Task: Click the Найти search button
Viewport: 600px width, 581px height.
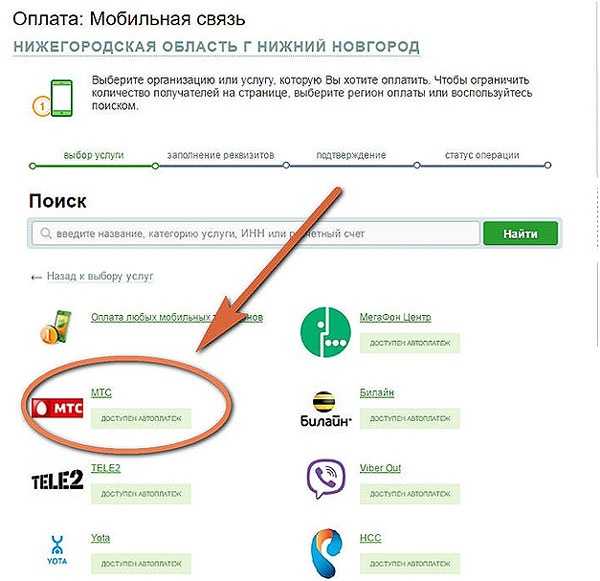Action: (520, 233)
